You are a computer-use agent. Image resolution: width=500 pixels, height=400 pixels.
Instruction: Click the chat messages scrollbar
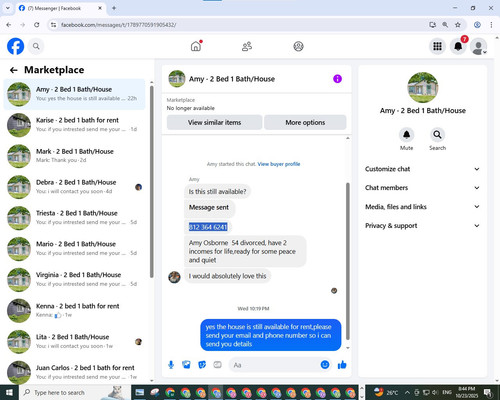[348, 261]
